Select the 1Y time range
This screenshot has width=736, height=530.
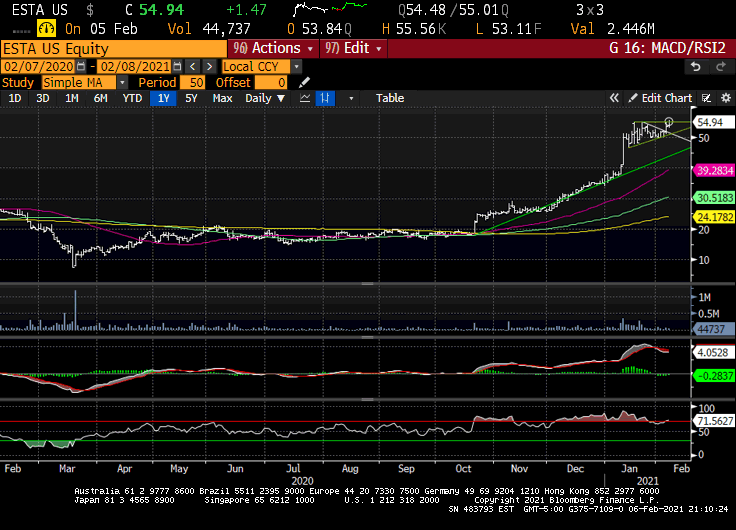163,98
